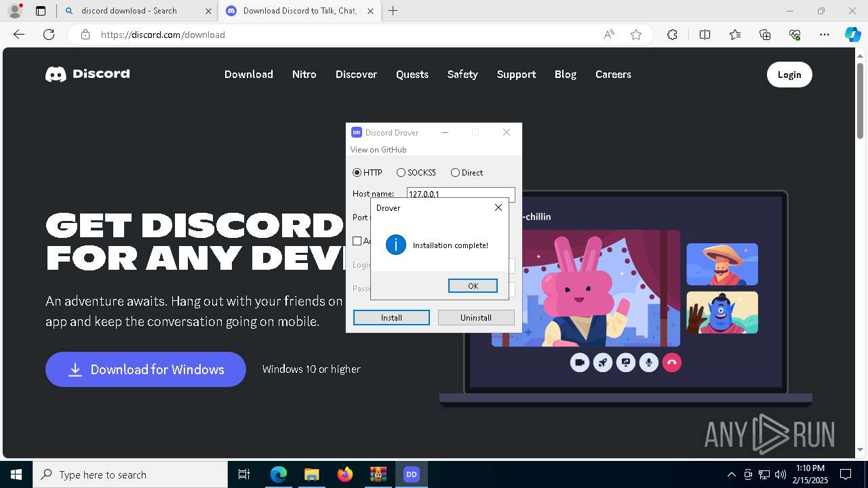Open the Careers nav item
Screen dimensions: 868x488
pos(613,75)
